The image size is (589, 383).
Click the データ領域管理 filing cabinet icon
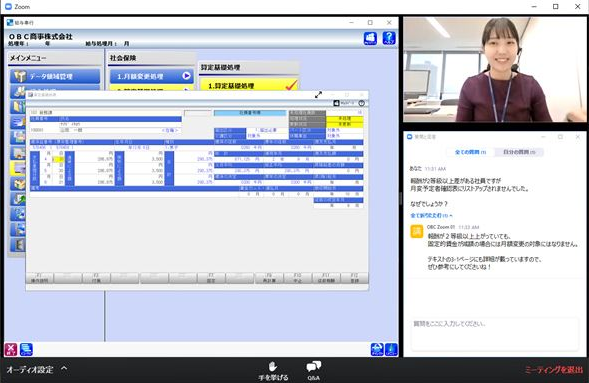point(20,76)
